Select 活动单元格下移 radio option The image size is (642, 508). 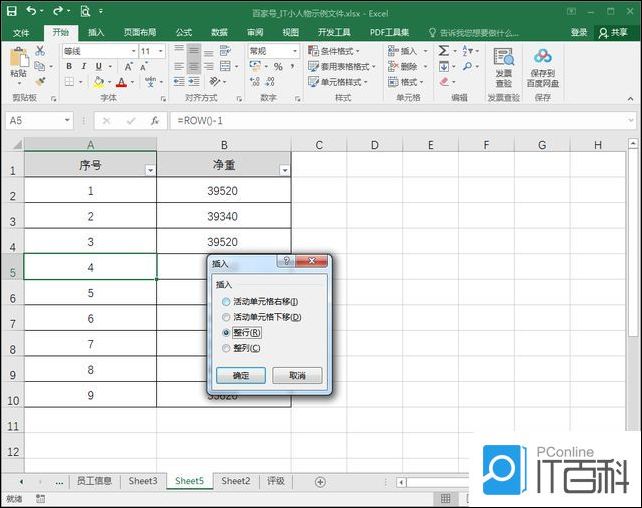click(225, 317)
